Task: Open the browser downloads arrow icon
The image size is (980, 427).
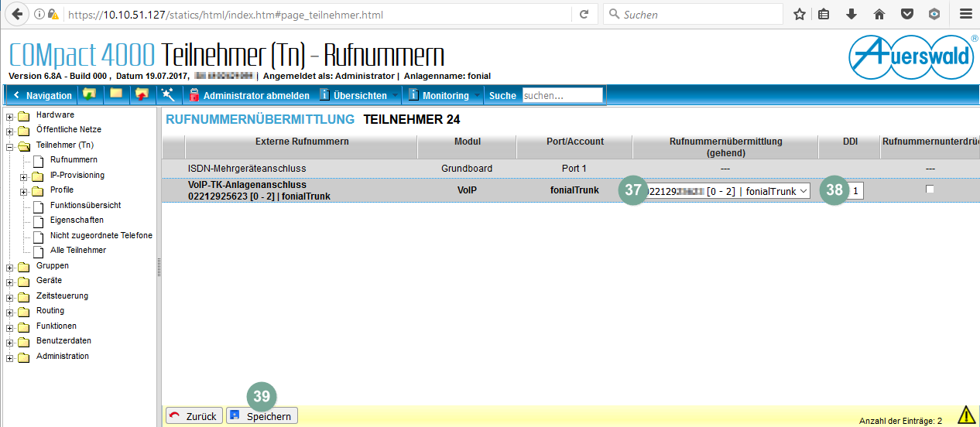Action: pos(852,15)
